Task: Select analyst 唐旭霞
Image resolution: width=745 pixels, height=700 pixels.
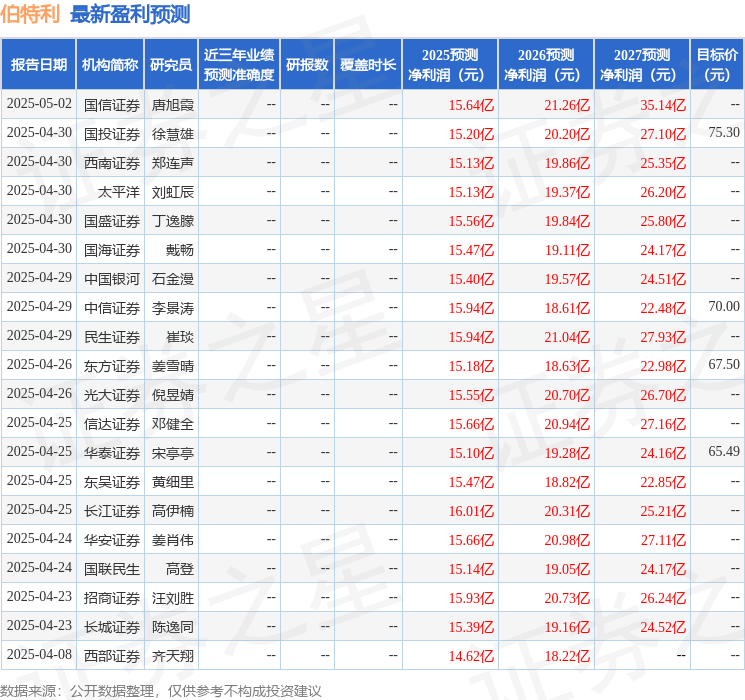Action: point(173,105)
